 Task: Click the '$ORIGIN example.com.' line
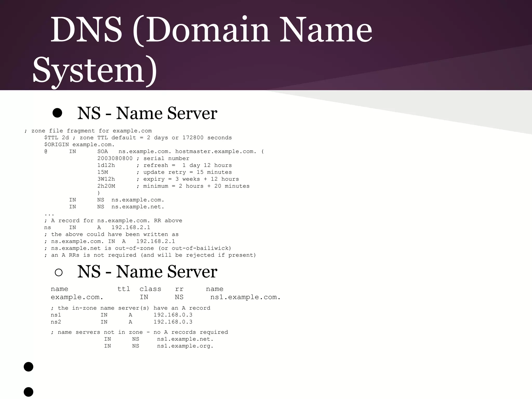click(79, 145)
